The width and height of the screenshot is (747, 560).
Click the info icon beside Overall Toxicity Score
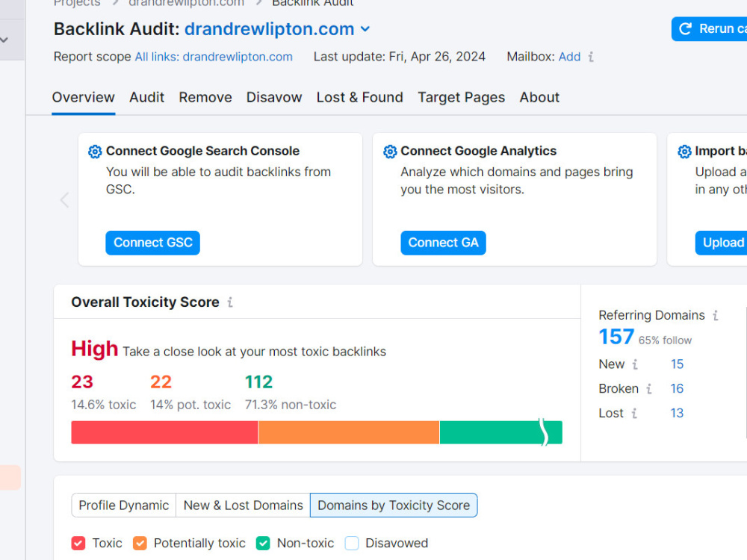coord(230,302)
